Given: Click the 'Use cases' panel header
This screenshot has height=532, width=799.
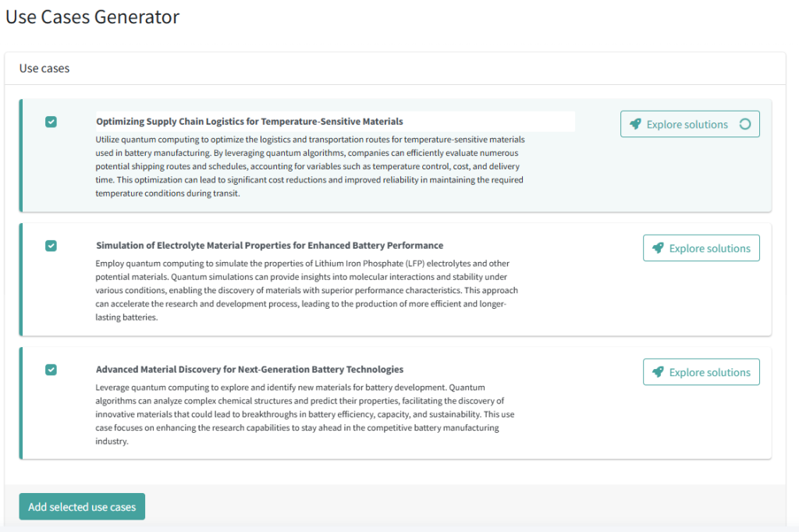Looking at the screenshot, I should (x=44, y=69).
